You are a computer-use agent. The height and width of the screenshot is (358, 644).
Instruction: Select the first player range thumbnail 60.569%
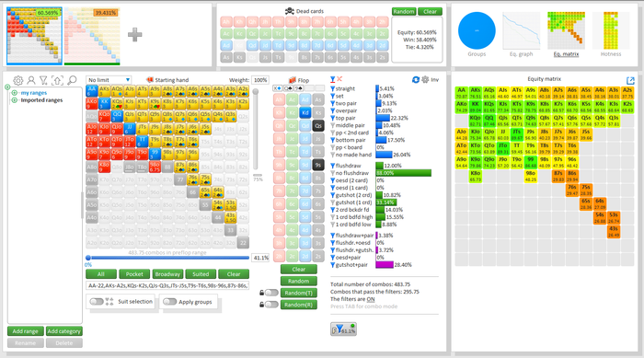[35, 36]
